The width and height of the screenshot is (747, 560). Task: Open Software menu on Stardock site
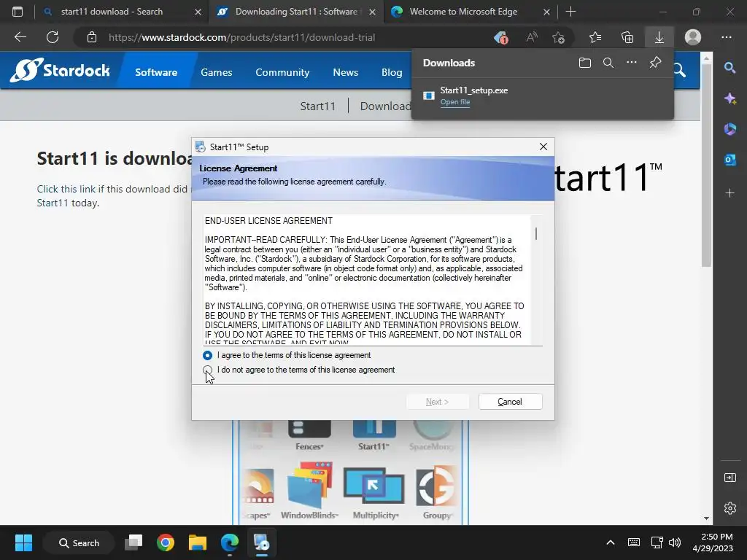coord(156,72)
